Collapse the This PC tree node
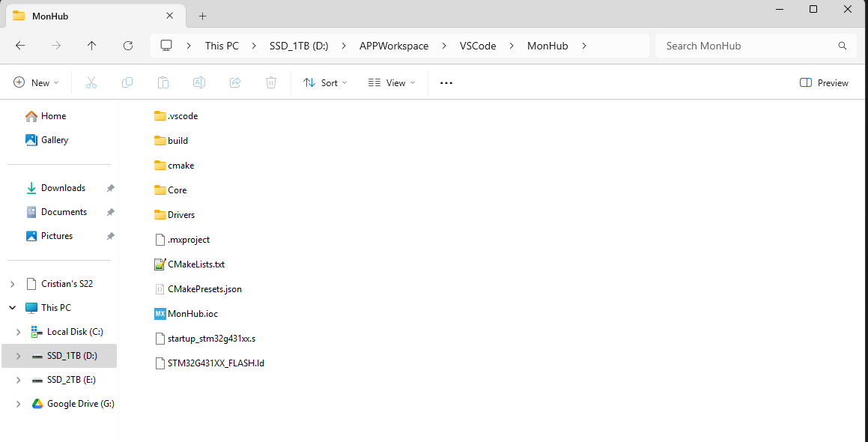The height and width of the screenshot is (442, 868). coord(12,307)
